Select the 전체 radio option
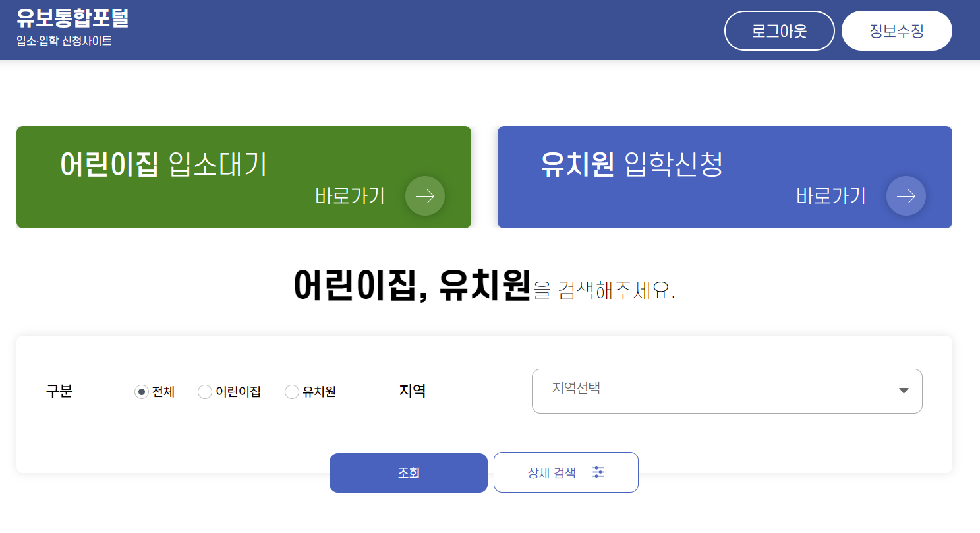This screenshot has height=533, width=980. tap(141, 392)
